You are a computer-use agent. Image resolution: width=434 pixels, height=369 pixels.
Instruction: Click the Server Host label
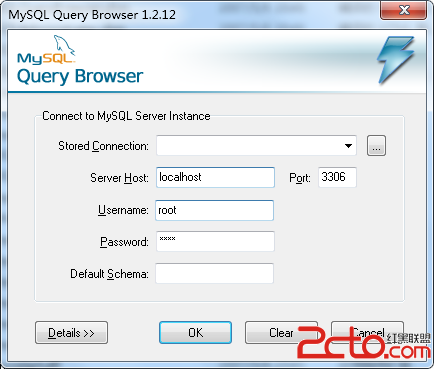119,178
